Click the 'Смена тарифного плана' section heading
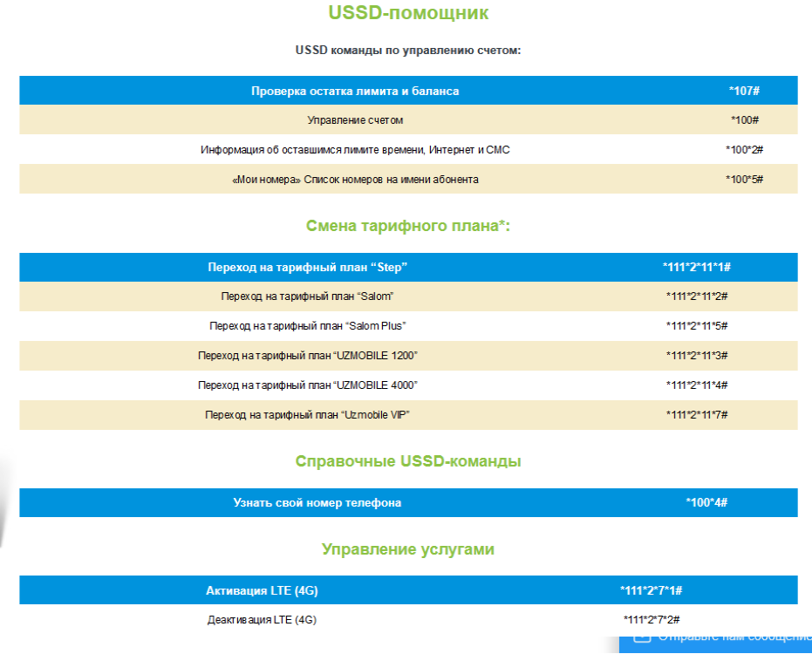 point(407,226)
